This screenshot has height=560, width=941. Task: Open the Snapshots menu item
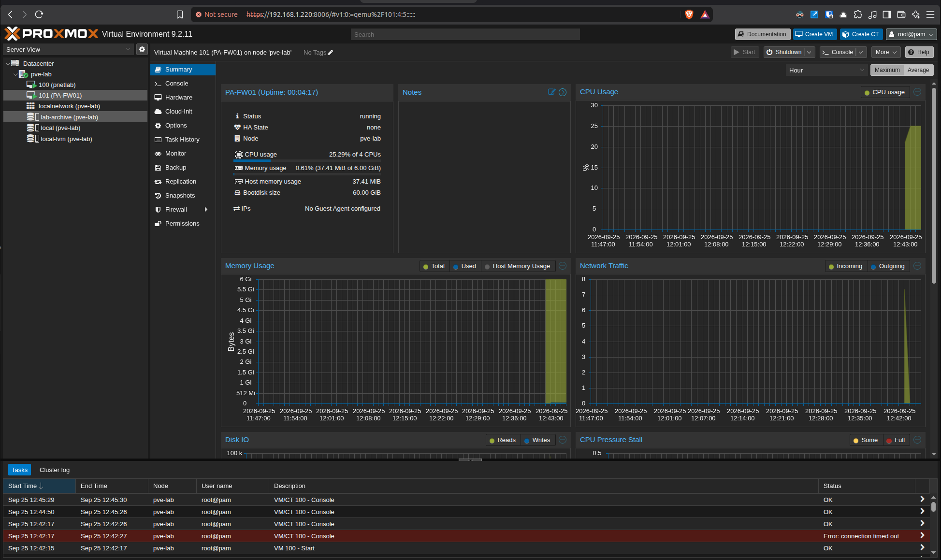pyautogui.click(x=183, y=196)
